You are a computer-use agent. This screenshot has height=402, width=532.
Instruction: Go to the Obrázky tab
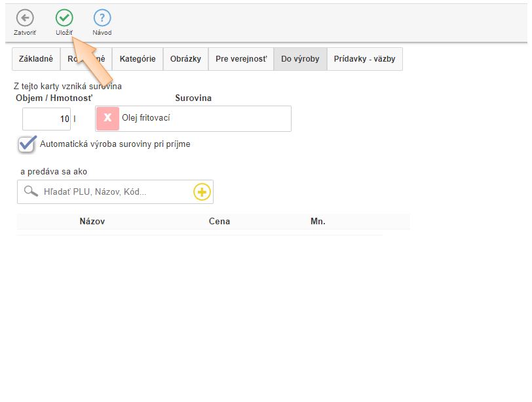(x=185, y=59)
